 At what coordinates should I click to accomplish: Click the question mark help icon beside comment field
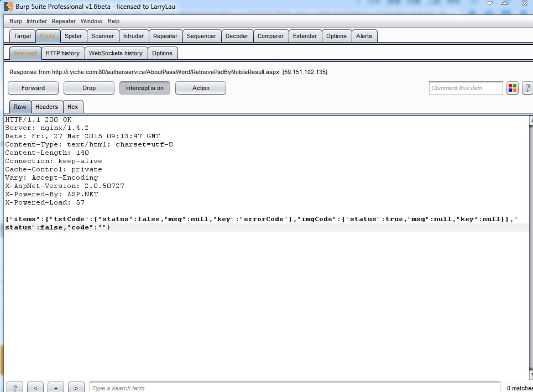527,88
